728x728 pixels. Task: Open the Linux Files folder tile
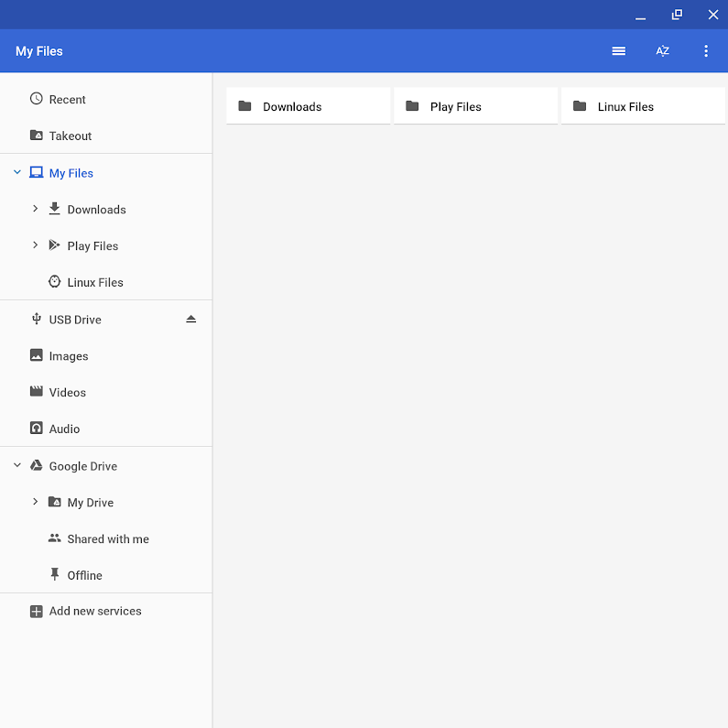(643, 106)
